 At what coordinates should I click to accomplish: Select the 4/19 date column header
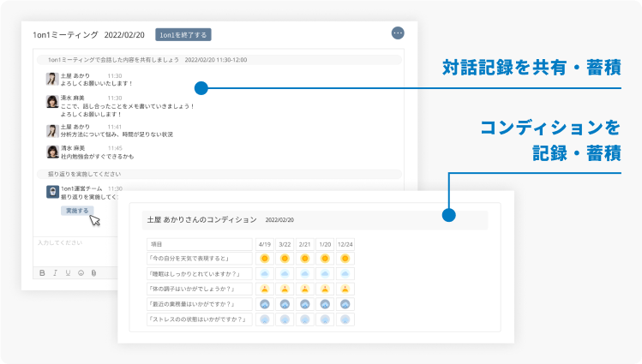tap(265, 243)
